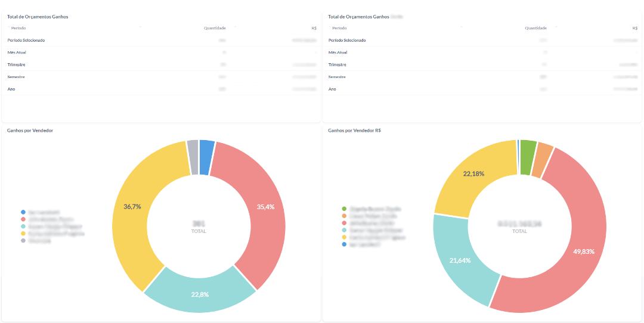The height and width of the screenshot is (323, 644).
Task: Select the Trimestre row in left table
Action: click(17, 64)
